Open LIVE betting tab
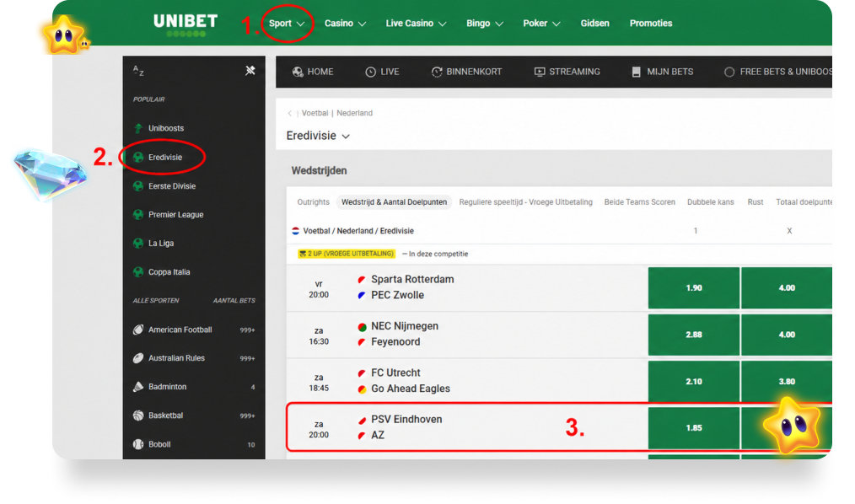This screenshot has height=504, width=855. click(x=382, y=72)
